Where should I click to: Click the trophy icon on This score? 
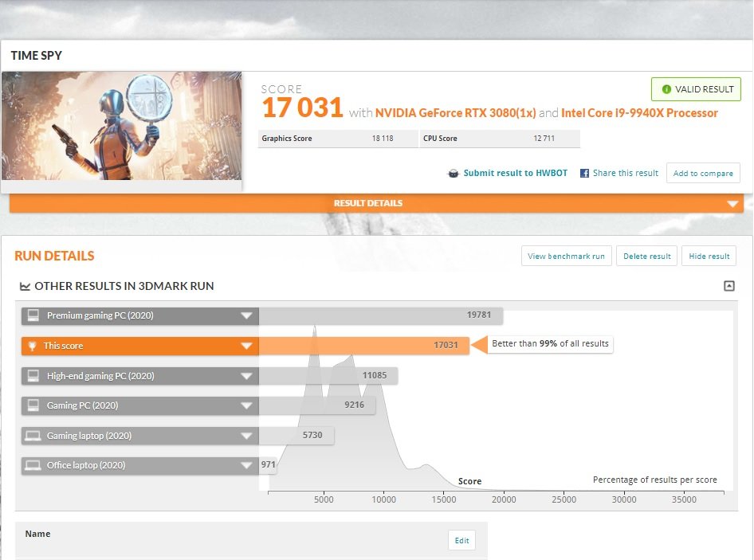click(x=32, y=346)
